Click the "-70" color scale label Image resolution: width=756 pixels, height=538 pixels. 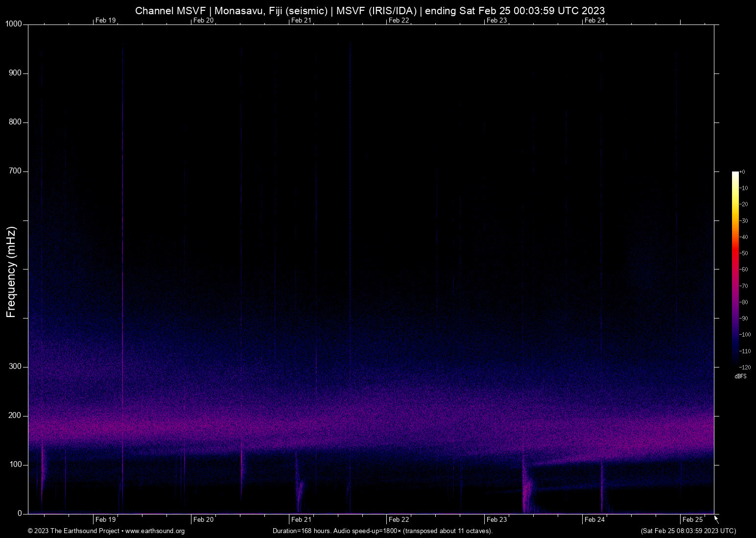coord(744,286)
